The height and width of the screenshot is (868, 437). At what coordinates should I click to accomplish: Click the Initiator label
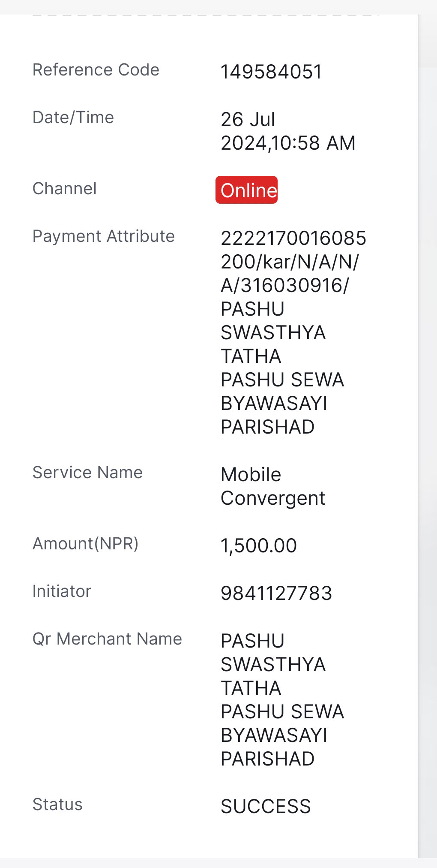click(62, 591)
